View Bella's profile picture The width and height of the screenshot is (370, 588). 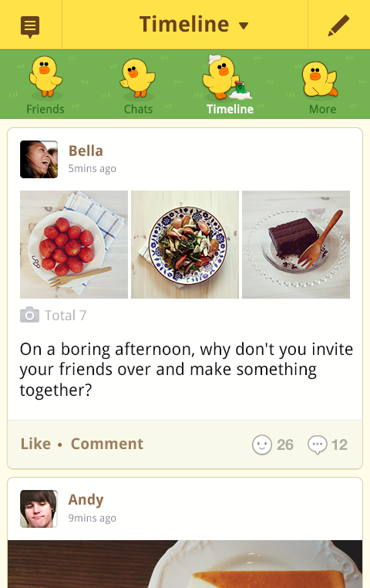[39, 160]
